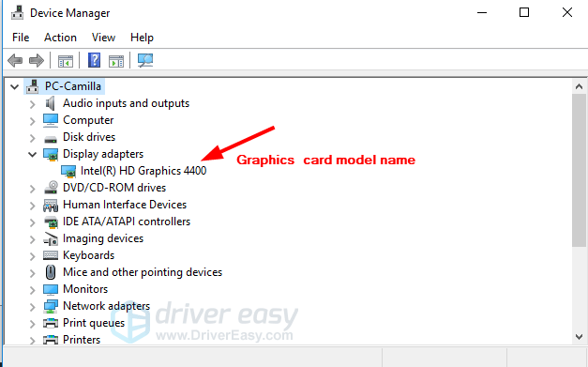588x367 pixels.
Task: Click the Keyboards category icon
Action: click(51, 255)
